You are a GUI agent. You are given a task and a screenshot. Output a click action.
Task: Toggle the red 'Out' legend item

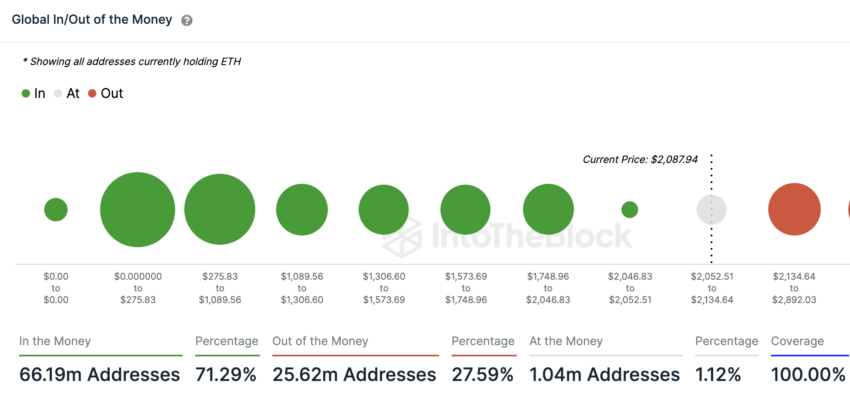[x=106, y=93]
